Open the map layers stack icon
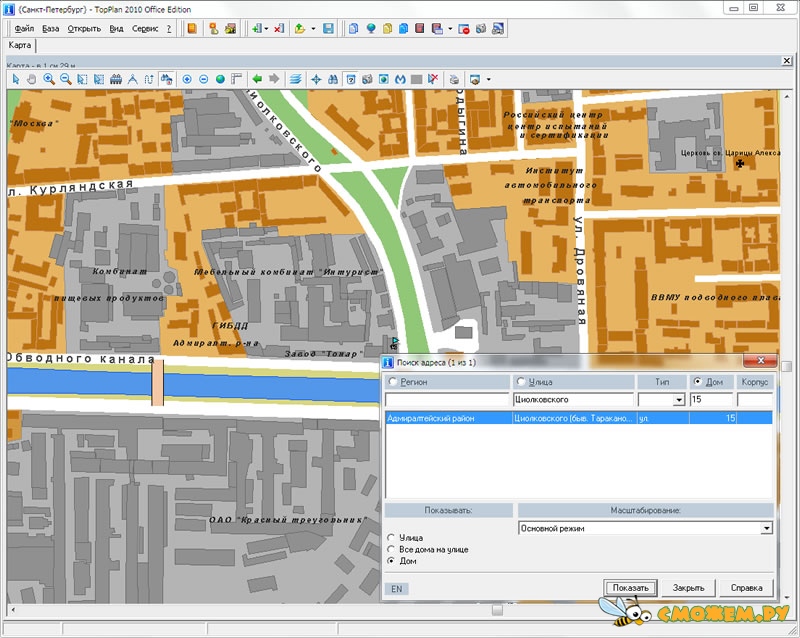800x638 pixels. [295, 79]
